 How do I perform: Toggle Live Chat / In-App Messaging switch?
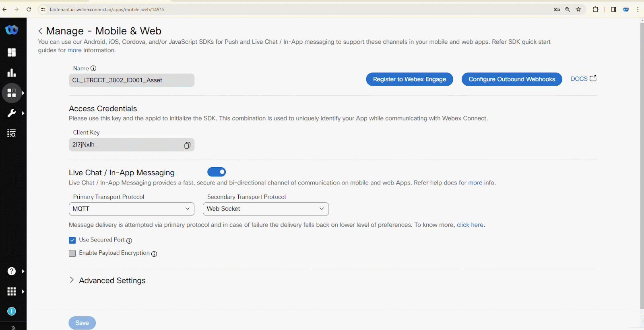coord(217,172)
